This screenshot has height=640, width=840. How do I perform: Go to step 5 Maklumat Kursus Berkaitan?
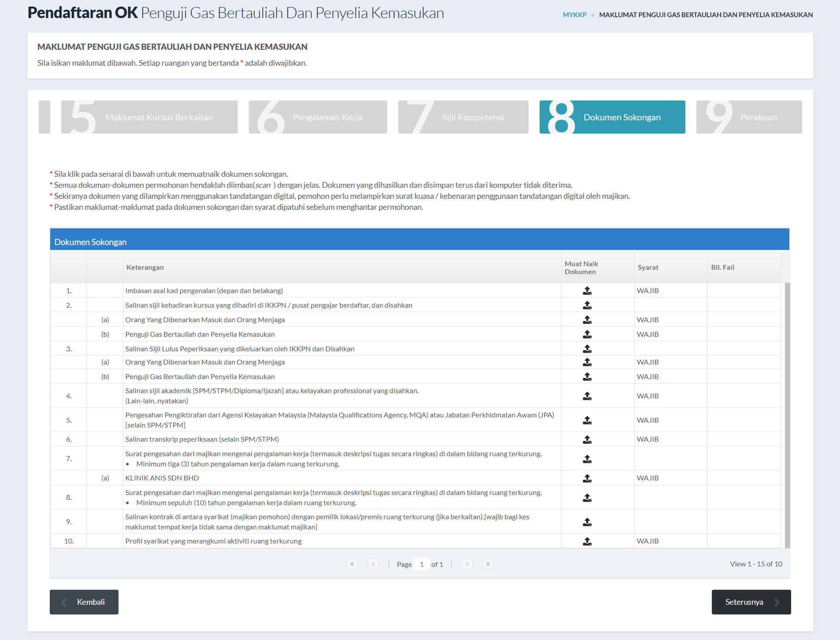tap(149, 117)
